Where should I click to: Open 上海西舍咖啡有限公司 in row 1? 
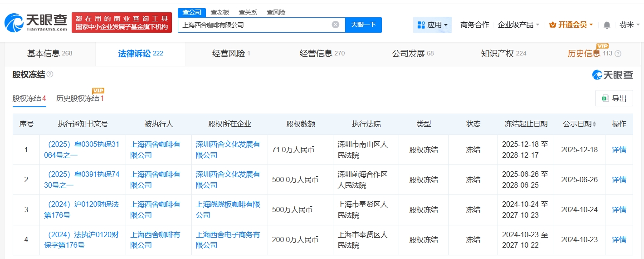(x=155, y=149)
